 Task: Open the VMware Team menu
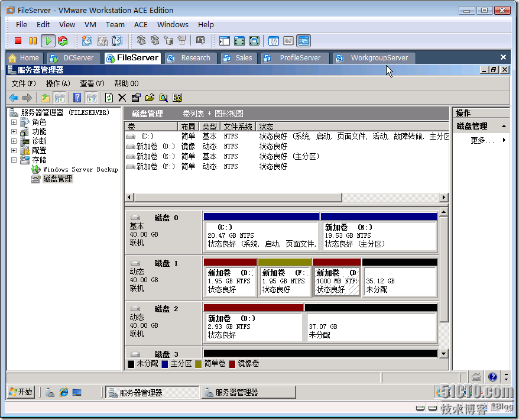pyautogui.click(x=115, y=24)
